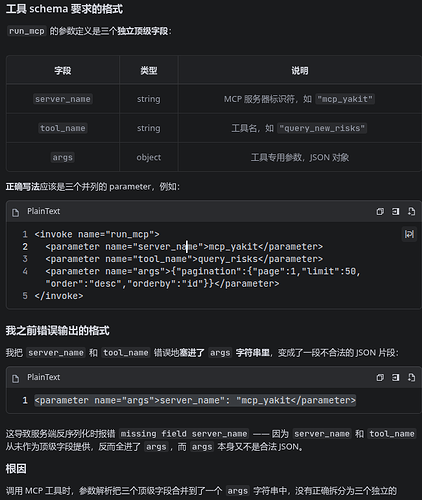Viewport: 422px width, 500px height.
Task: Insert the invoke code block at cursor
Action: (x=395, y=211)
